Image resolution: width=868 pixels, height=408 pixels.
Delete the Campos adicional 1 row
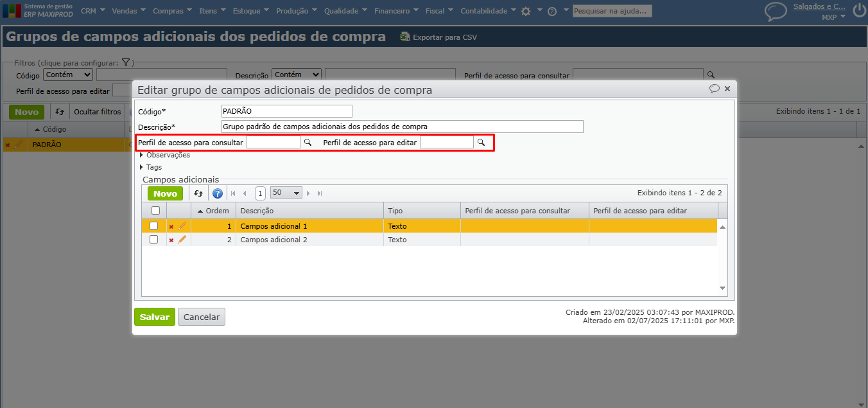point(171,227)
